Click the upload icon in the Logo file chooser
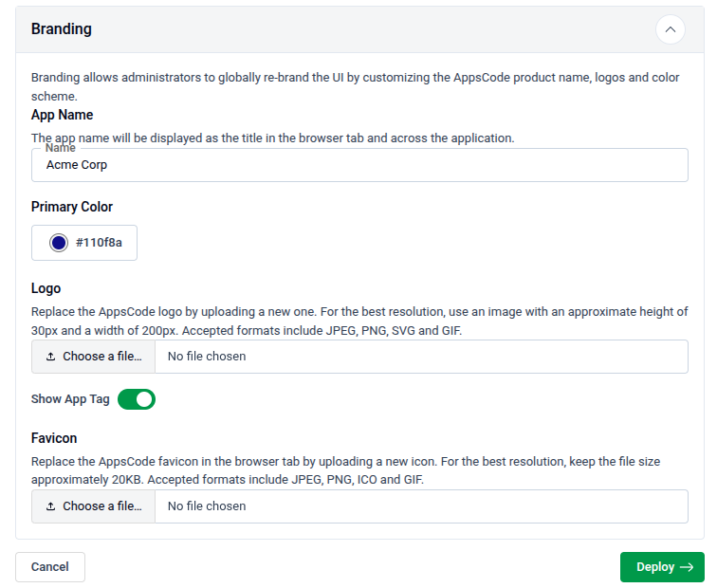 51,357
